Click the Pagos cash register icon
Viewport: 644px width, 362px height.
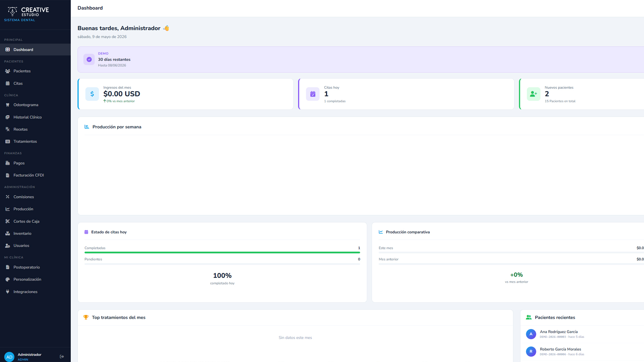pyautogui.click(x=7, y=163)
